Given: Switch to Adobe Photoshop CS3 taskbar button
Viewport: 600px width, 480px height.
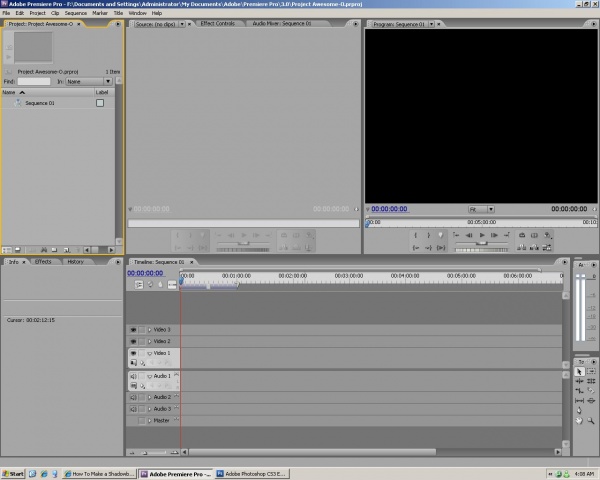Looking at the screenshot, I should pos(253,472).
